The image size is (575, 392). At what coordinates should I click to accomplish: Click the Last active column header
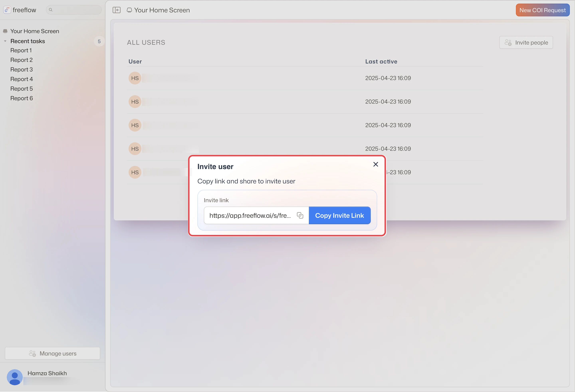[x=381, y=61]
